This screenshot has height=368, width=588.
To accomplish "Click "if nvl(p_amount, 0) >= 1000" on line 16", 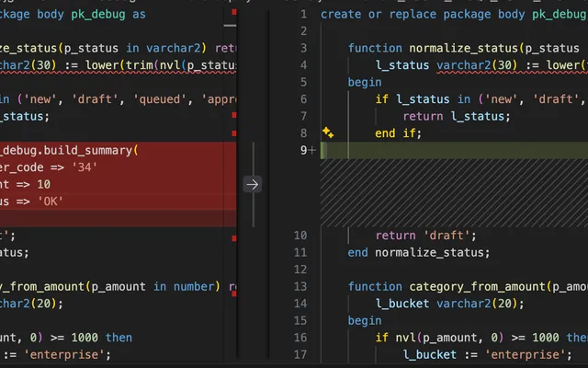I will (x=467, y=338).
